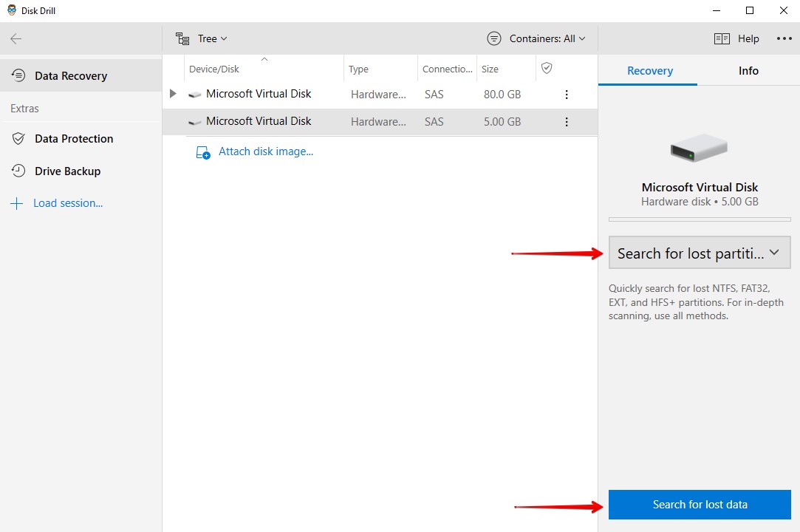Image resolution: width=800 pixels, height=532 pixels.
Task: Switch to the Recovery tab
Action: click(649, 71)
